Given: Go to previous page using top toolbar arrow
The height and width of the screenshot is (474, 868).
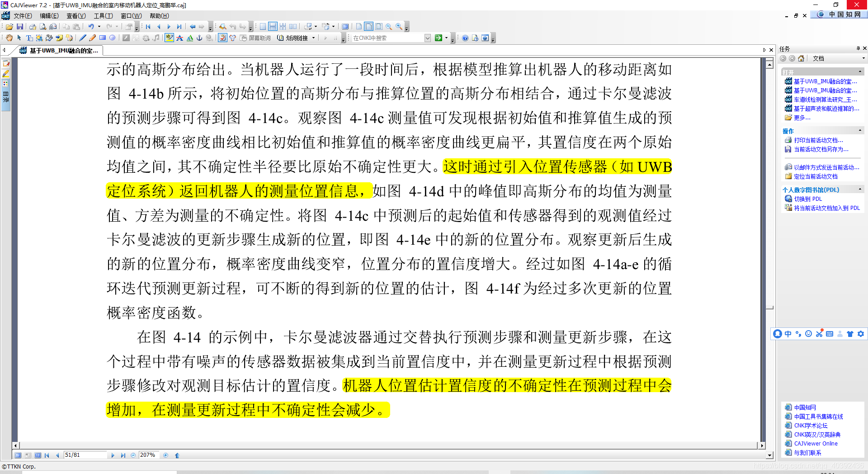Looking at the screenshot, I should 159,27.
